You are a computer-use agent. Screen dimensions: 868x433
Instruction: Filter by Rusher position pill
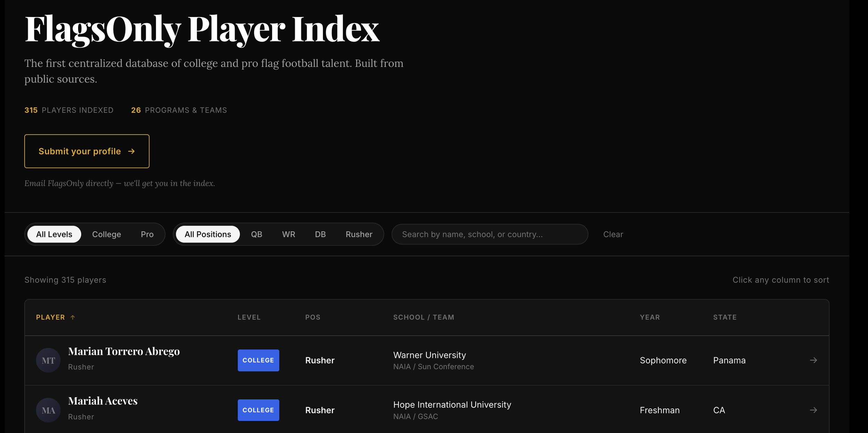[359, 234]
